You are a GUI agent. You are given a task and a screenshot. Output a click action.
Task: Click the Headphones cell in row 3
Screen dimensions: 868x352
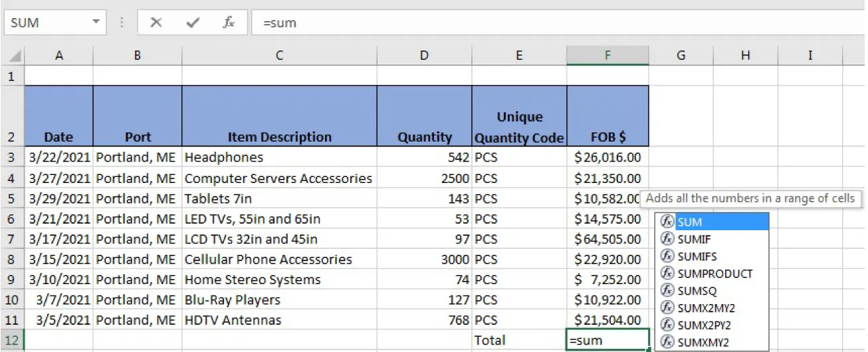pos(279,158)
